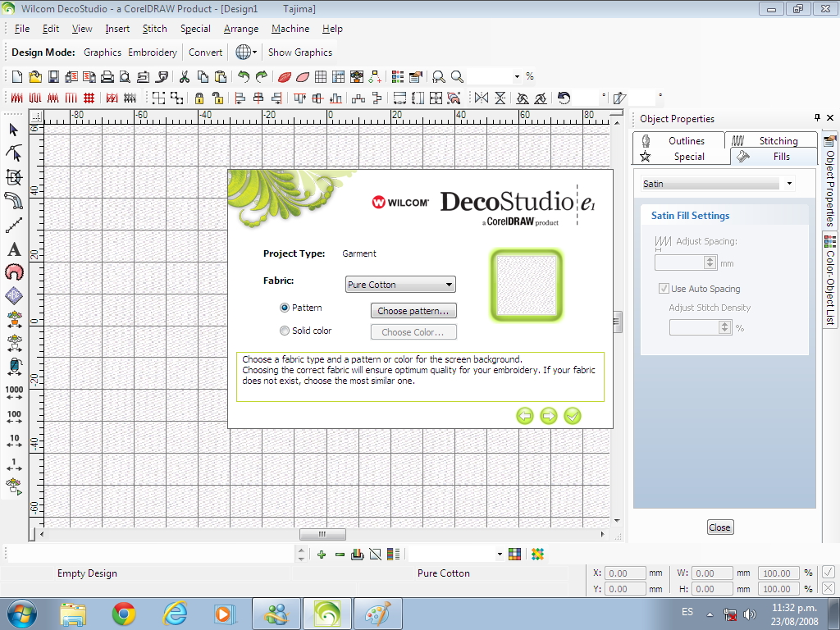The height and width of the screenshot is (630, 840).
Task: Click the padlock Lock icon
Action: (x=199, y=98)
